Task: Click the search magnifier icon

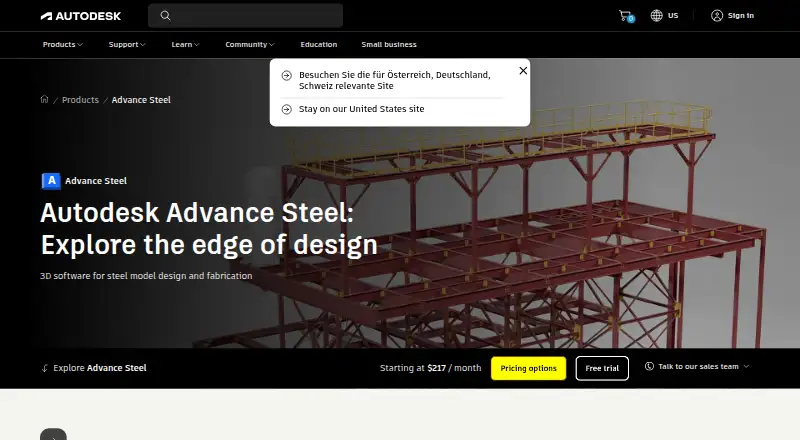Action: (x=165, y=16)
